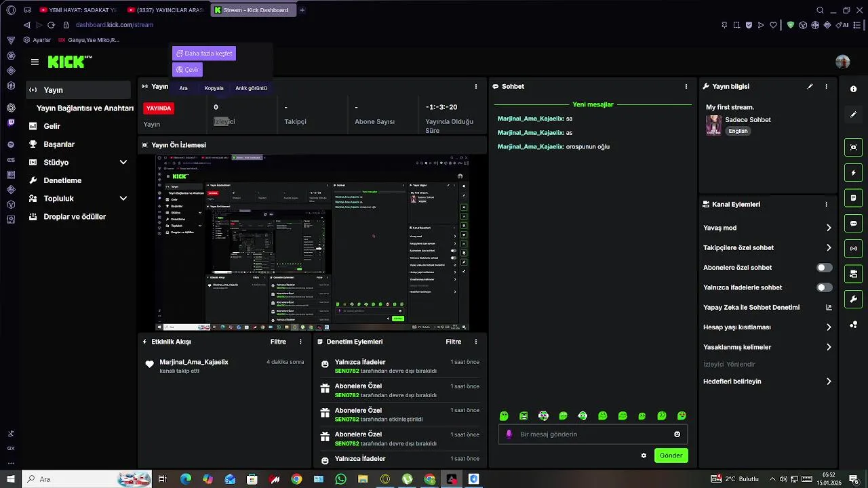Toggle Yalnızca ifadelerle sohbet switch

(824, 287)
